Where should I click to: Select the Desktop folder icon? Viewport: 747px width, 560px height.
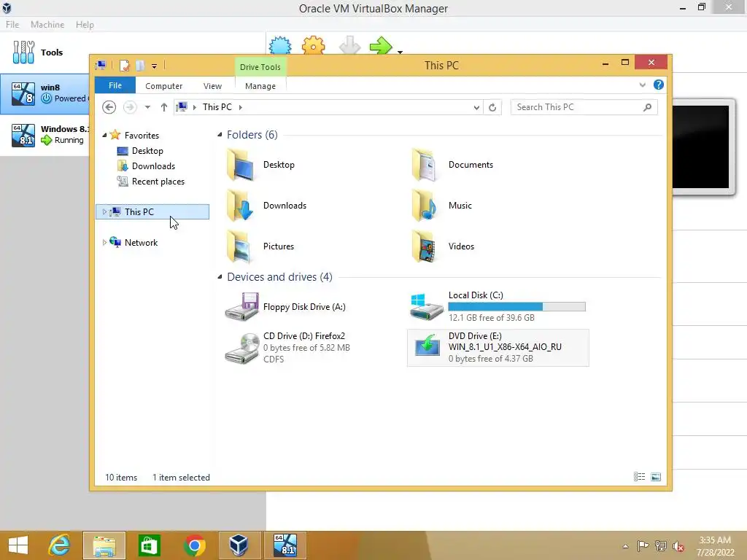point(240,164)
